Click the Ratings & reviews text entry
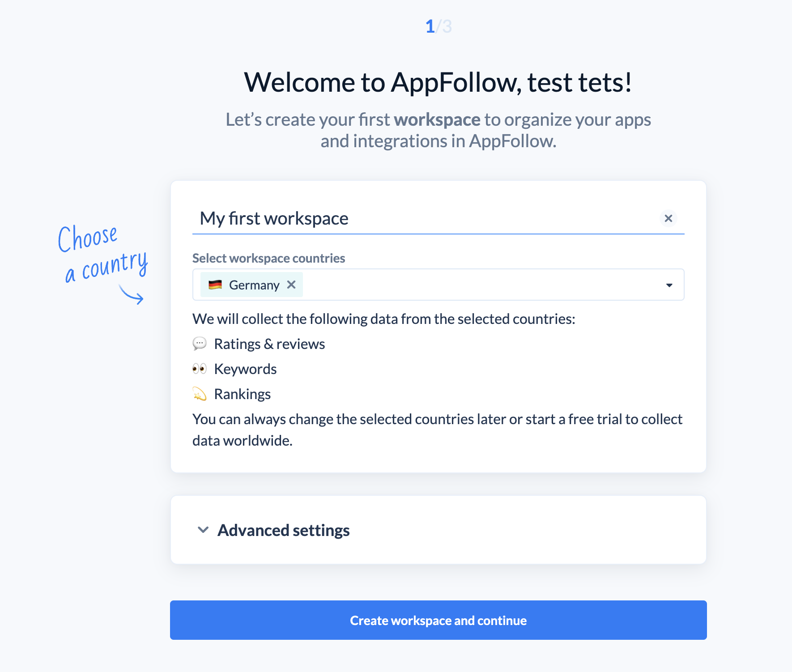Screen dimensions: 792x672 (x=269, y=344)
